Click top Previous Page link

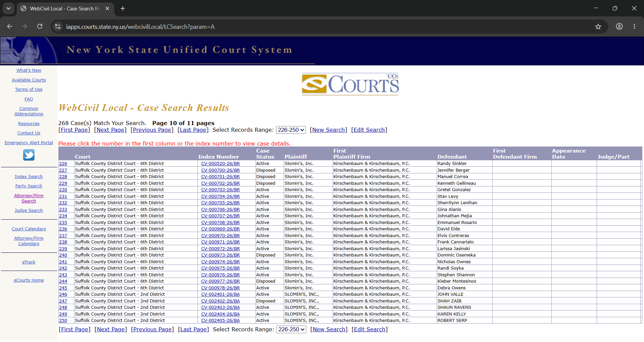[x=152, y=130]
